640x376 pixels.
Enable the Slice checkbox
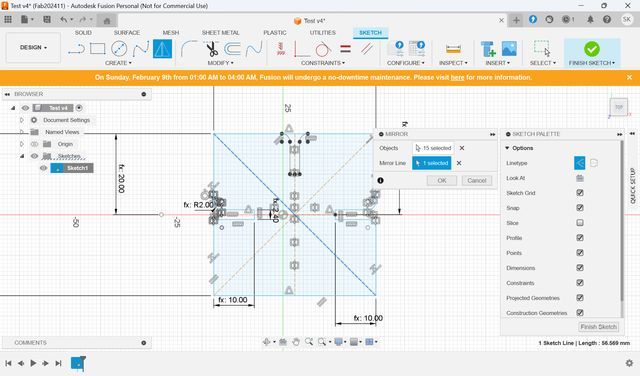(x=580, y=223)
